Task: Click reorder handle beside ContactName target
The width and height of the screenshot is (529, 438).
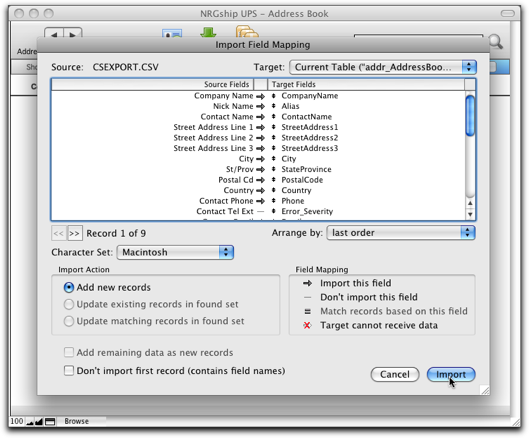Action: point(274,117)
